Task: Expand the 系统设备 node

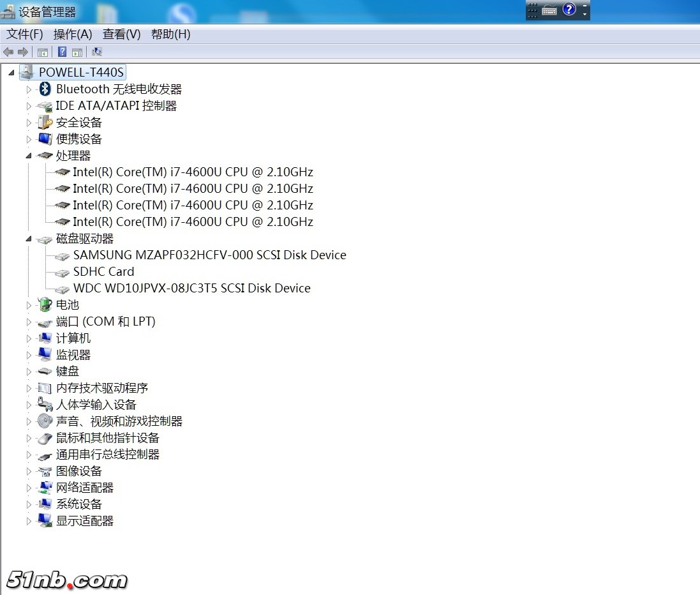Action: pos(29,504)
